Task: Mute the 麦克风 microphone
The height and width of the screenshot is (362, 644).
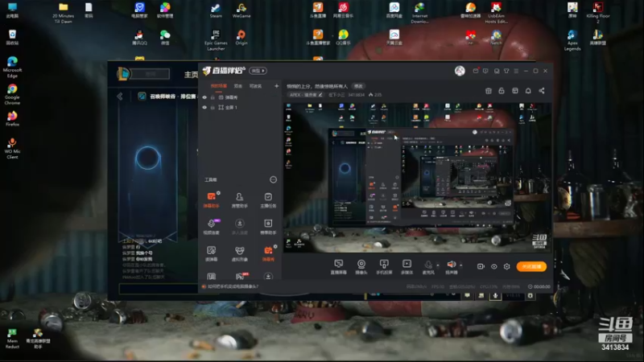Action: click(428, 267)
